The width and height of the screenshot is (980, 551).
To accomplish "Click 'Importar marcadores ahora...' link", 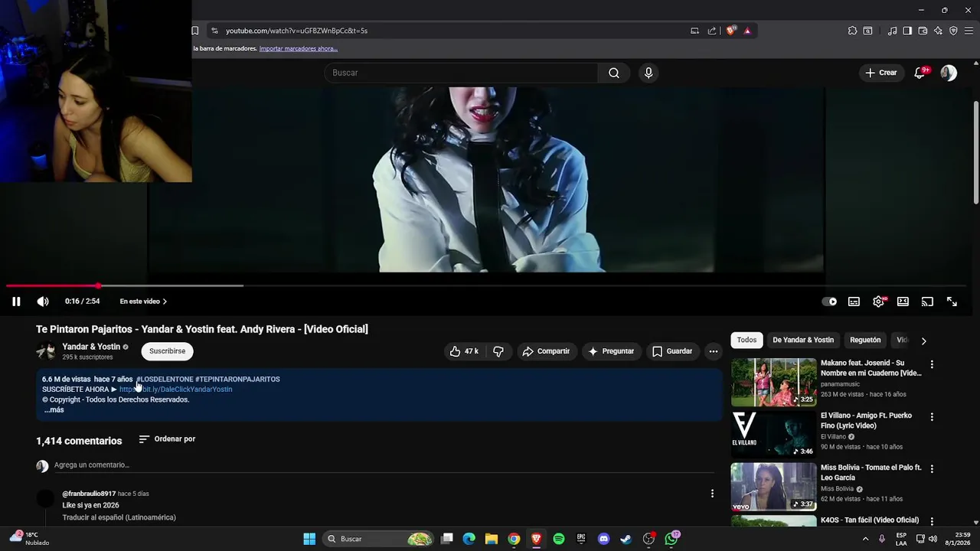I will pyautogui.click(x=298, y=48).
